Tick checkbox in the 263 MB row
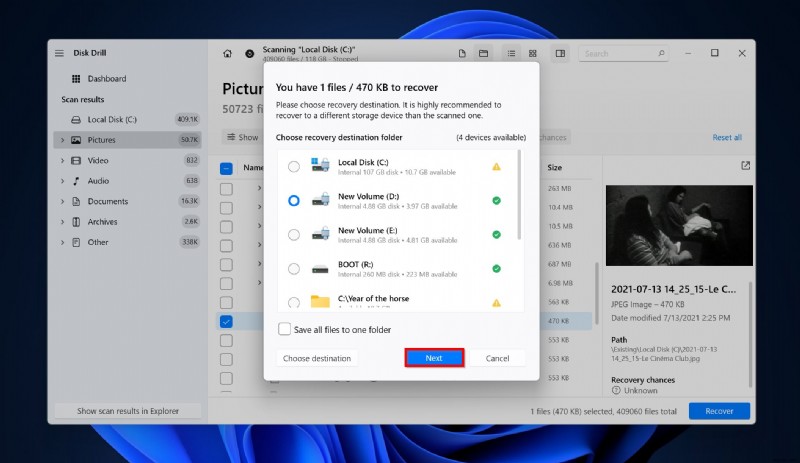 (226, 189)
